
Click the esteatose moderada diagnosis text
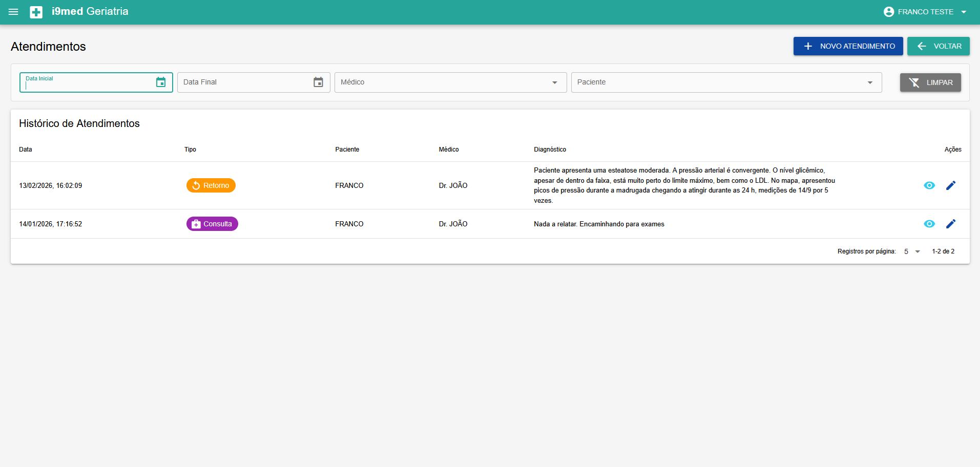coord(685,185)
